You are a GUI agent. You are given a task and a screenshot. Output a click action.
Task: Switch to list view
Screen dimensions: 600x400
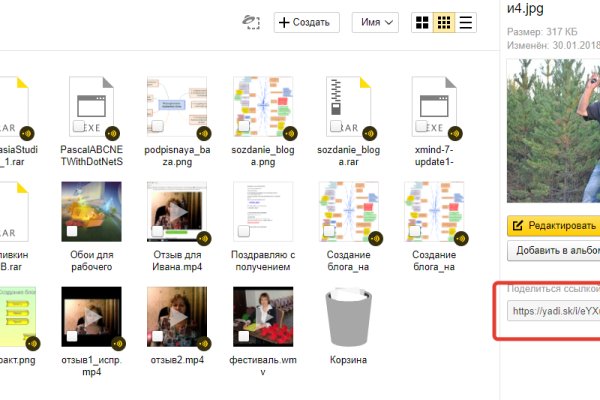click(x=466, y=22)
